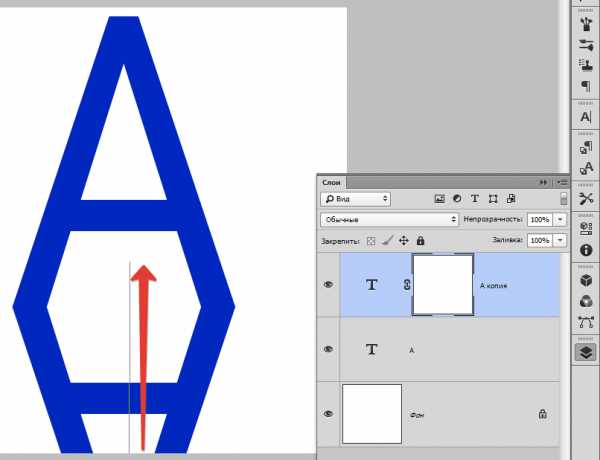Image resolution: width=600 pixels, height=460 pixels.
Task: Hide the Фон background layer via eye icon
Action: 328,414
